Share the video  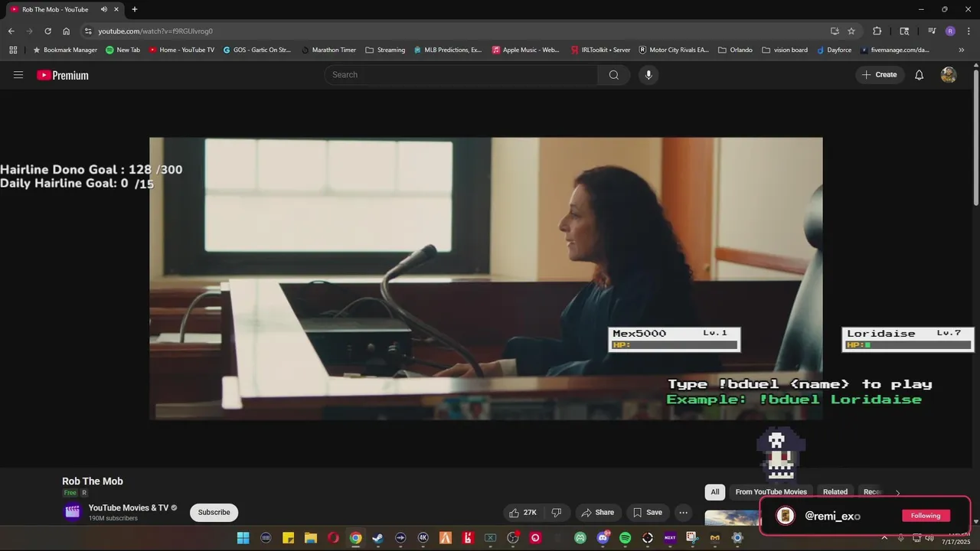596,513
